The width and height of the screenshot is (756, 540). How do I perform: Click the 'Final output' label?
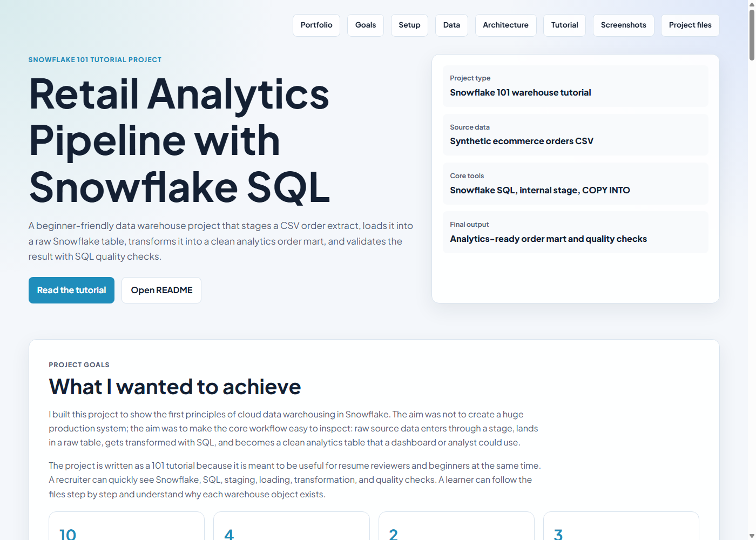click(469, 225)
